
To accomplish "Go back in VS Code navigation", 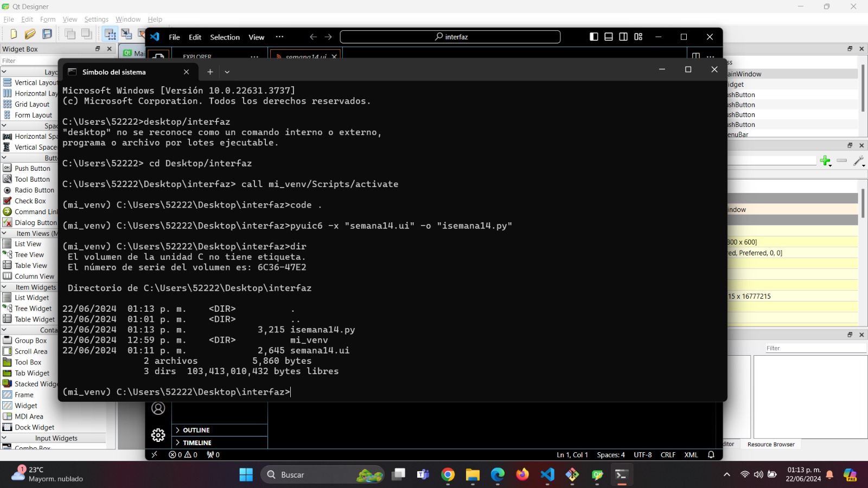I will (313, 37).
